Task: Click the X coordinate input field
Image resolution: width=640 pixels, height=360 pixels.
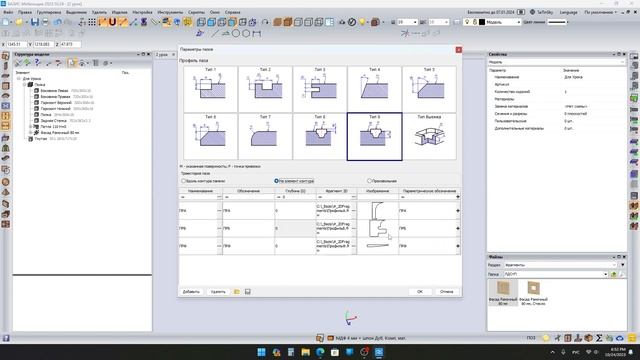Action: click(x=17, y=44)
